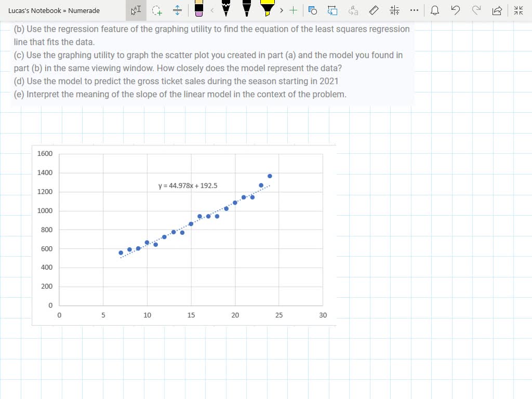The width and height of the screenshot is (532, 399).
Task: Open notifications bell
Action: click(x=435, y=10)
